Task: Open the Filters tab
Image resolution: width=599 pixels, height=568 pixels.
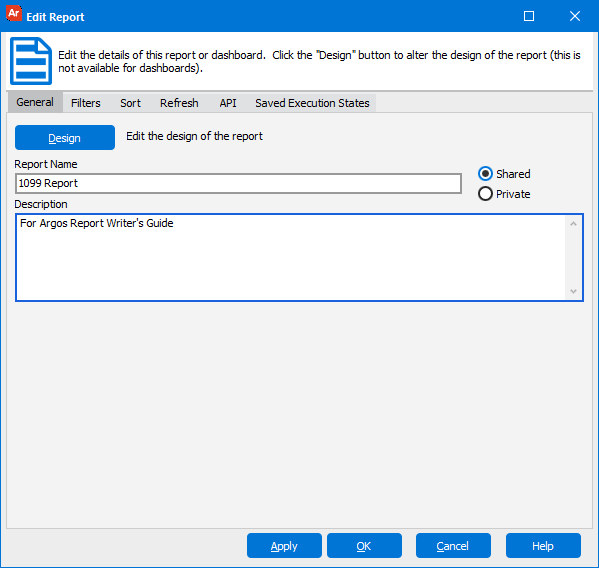Action: (86, 103)
